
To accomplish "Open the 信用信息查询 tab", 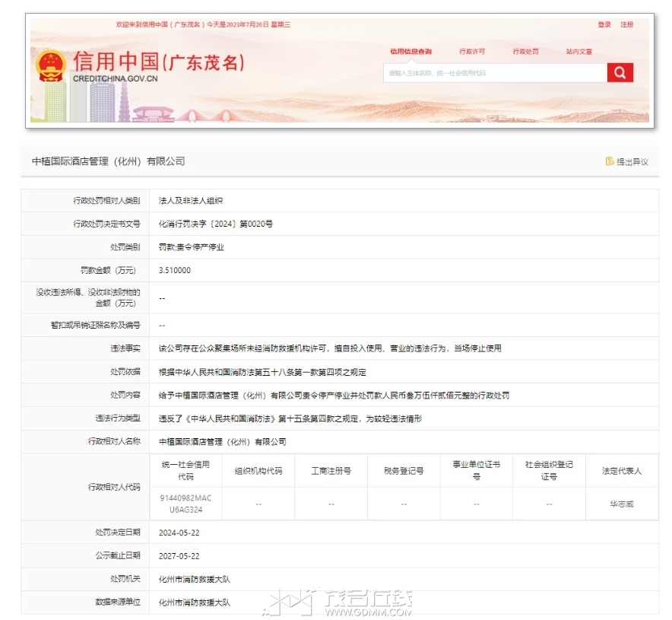I will tap(410, 52).
